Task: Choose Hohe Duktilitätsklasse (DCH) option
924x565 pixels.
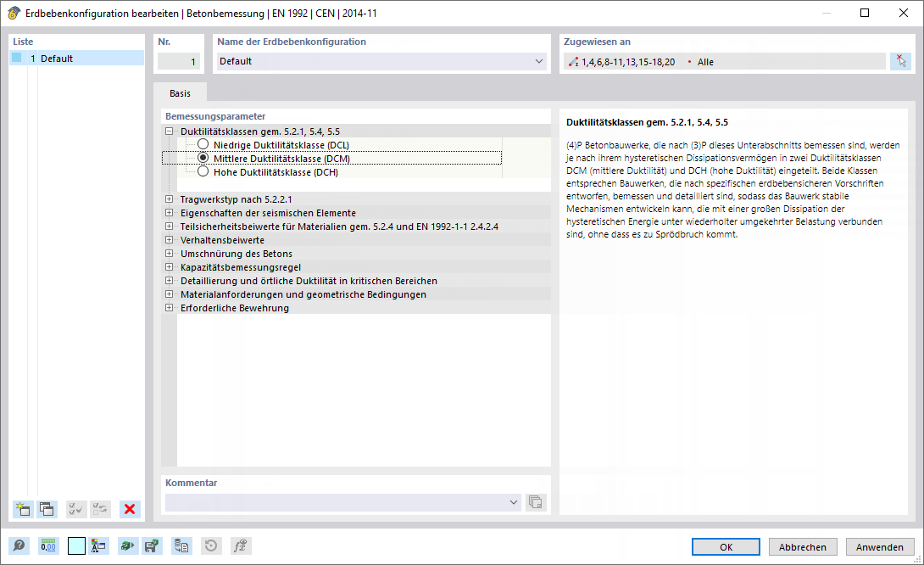Action: (203, 171)
